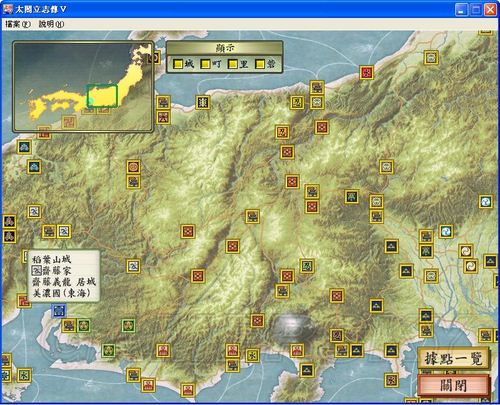Click the 顯示 panel header
Viewport: 500px width, 405px height.
(x=225, y=48)
